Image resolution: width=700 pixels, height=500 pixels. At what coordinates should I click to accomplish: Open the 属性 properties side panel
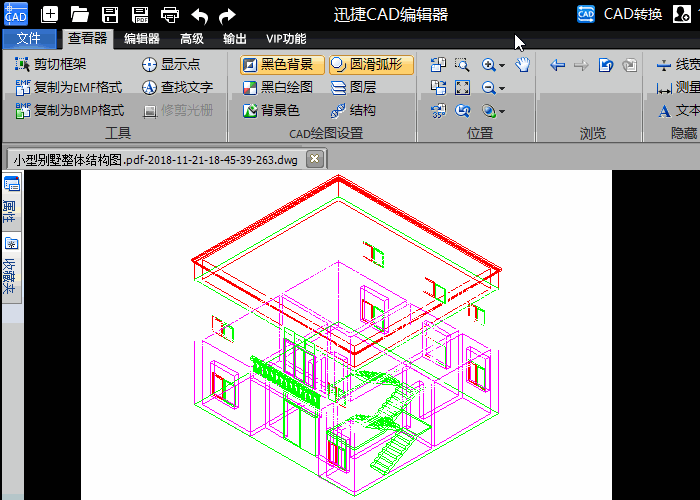point(11,200)
